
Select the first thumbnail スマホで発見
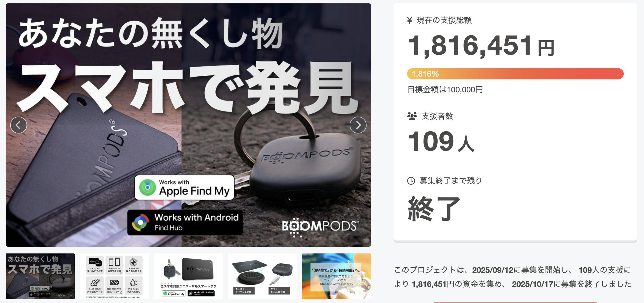pos(40,276)
